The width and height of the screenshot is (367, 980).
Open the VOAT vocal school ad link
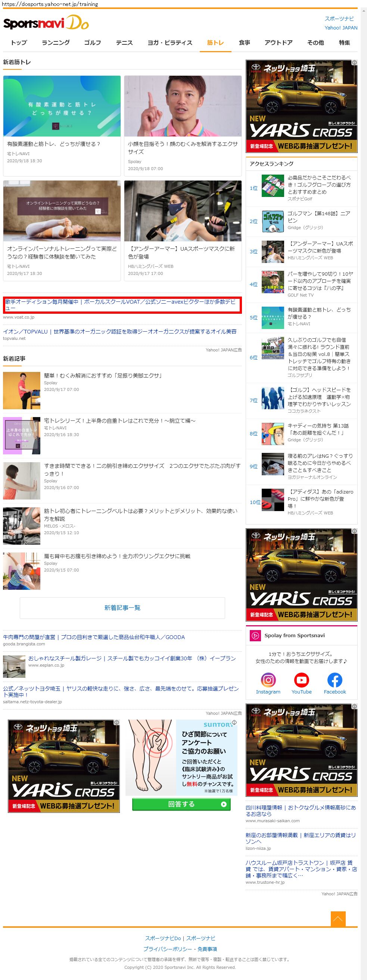pos(120,304)
